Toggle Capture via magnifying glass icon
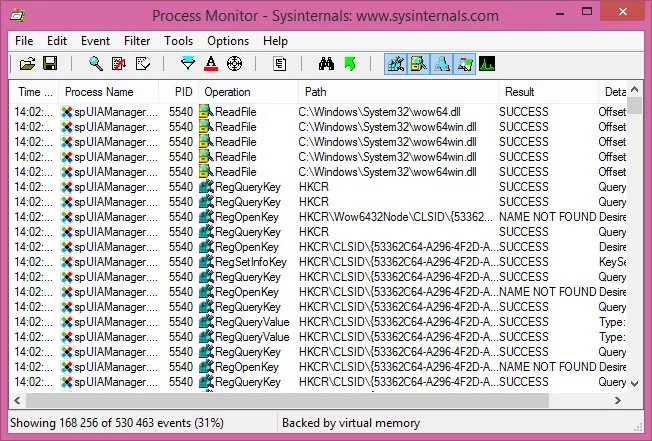 coord(96,64)
